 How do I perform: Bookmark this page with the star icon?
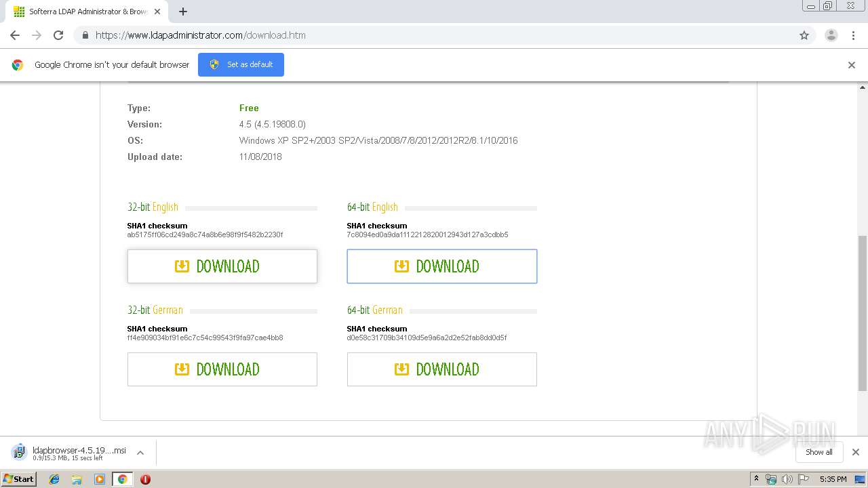click(804, 35)
